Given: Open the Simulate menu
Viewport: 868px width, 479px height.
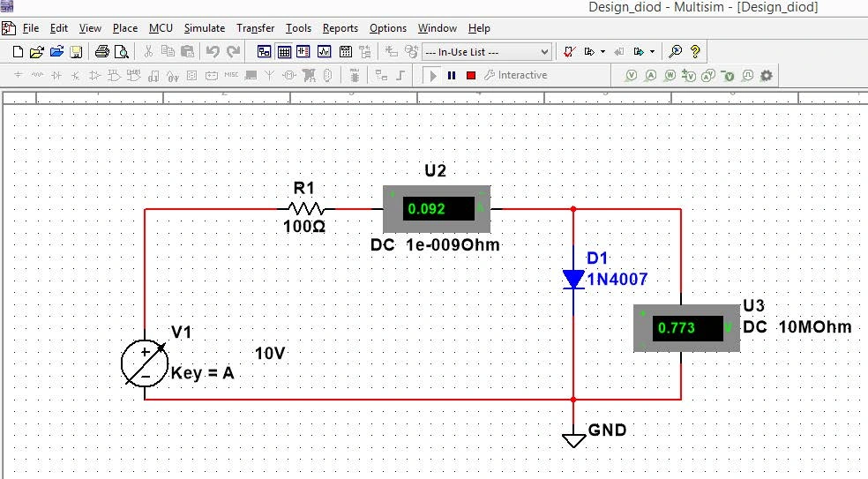Looking at the screenshot, I should click(204, 28).
